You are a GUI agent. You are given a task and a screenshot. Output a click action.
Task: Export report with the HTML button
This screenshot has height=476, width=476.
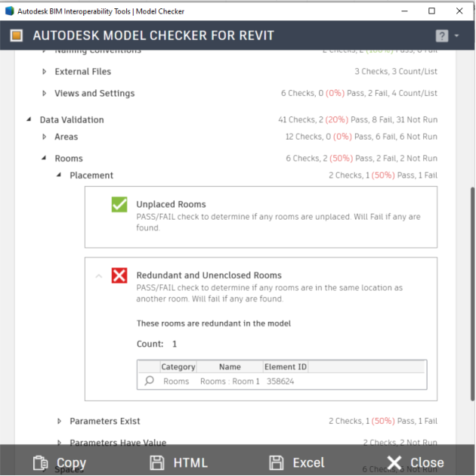point(178,462)
